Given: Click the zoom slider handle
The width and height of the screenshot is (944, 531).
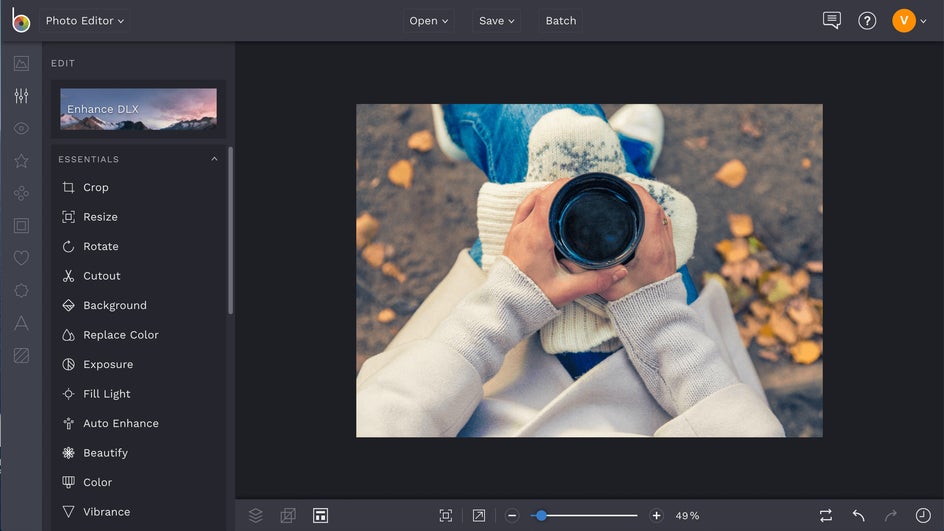Looking at the screenshot, I should tap(541, 515).
